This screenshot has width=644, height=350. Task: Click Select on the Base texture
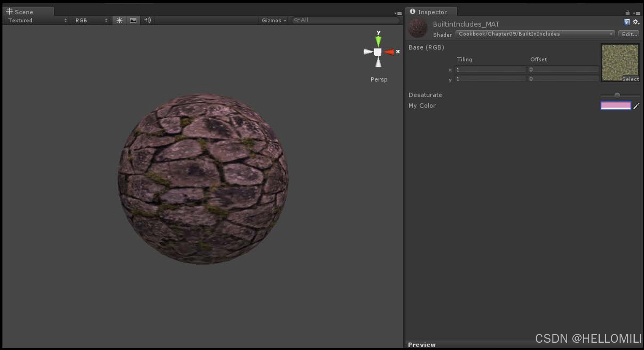[x=630, y=79]
